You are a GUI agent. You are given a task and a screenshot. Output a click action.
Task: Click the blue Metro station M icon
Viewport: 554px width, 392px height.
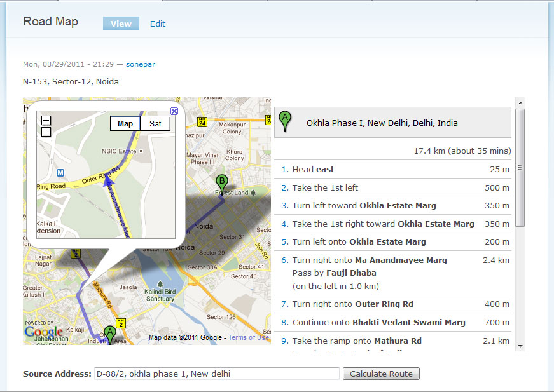pos(60,173)
